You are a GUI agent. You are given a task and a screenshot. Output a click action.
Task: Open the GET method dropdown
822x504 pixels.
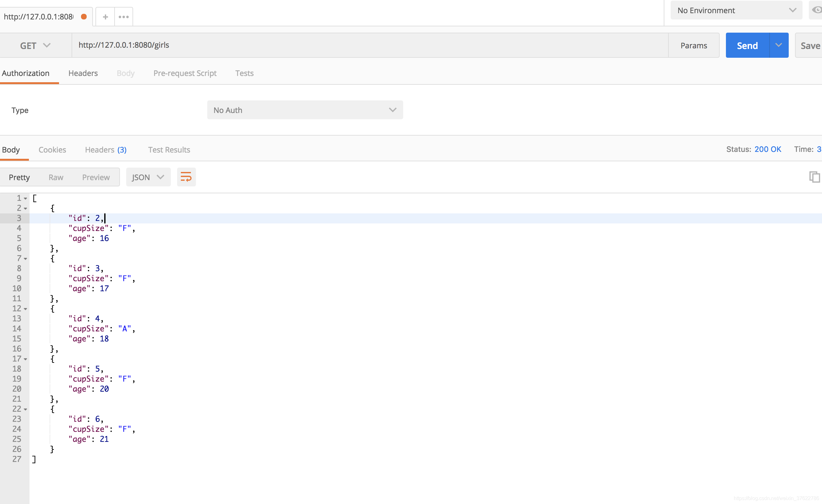pos(35,45)
